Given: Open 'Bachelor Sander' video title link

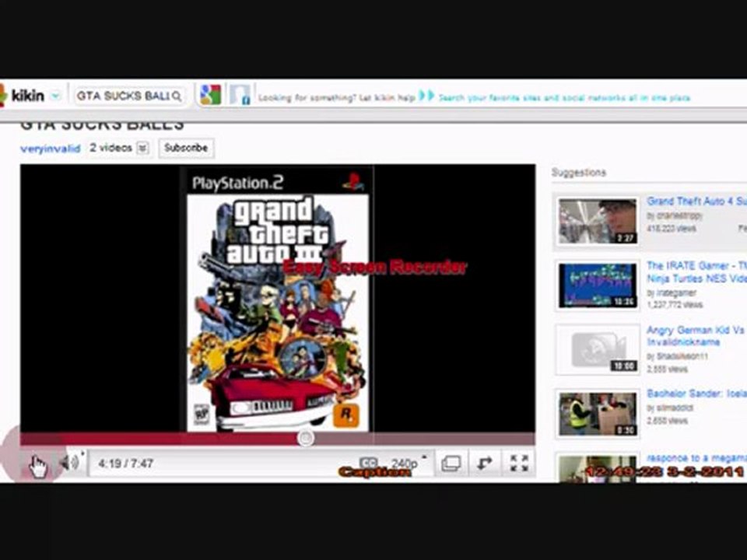Looking at the screenshot, I should pyautogui.click(x=696, y=394).
